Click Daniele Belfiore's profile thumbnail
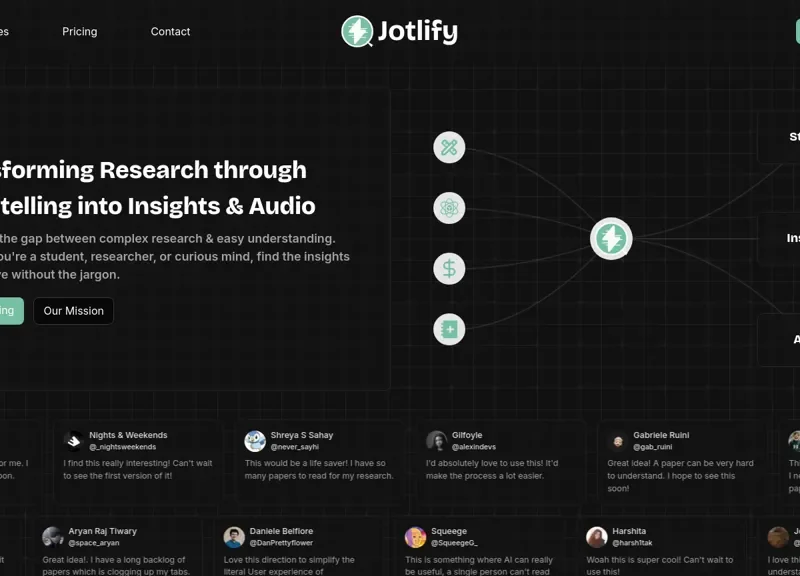Screen dimensions: 800x576 [234, 535]
